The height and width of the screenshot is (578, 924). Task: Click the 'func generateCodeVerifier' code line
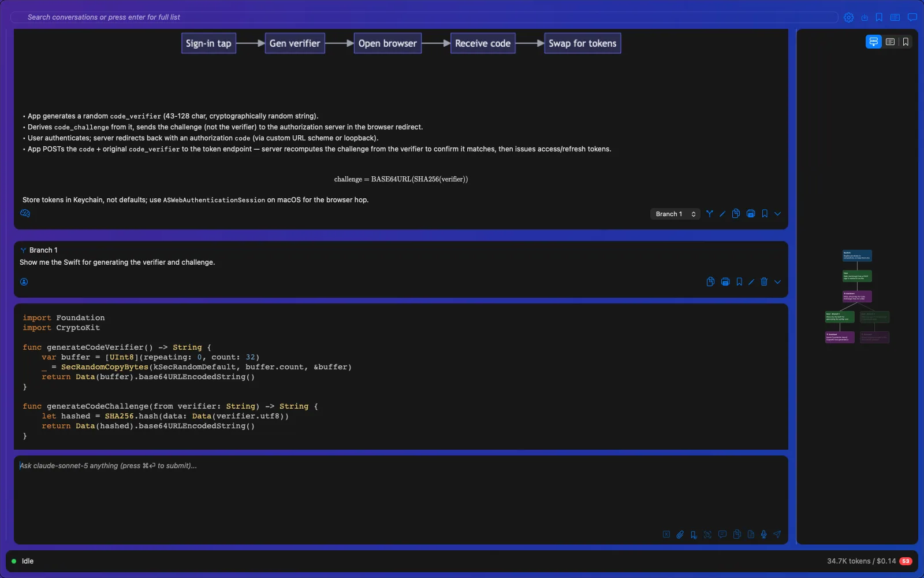pyautogui.click(x=117, y=347)
